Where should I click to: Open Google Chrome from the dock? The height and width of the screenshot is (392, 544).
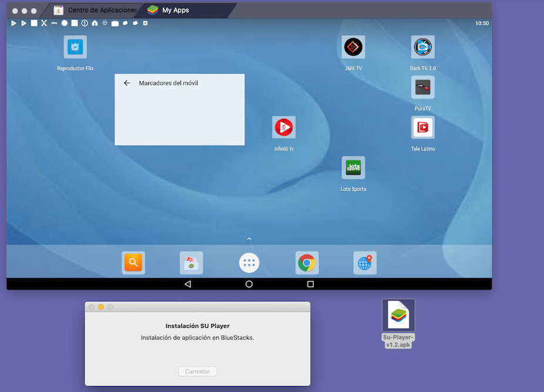[307, 263]
